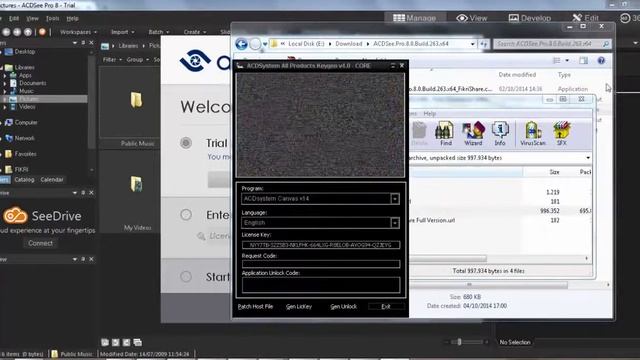Screen dimensions: 640x360
Task: Open the Edit mode tab
Action: pos(586,18)
